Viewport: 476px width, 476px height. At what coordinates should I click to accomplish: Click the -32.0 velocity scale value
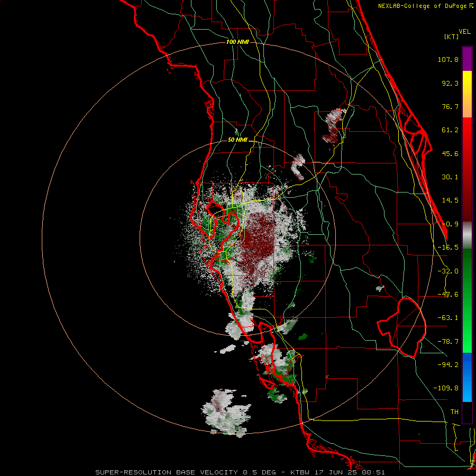[448, 271]
